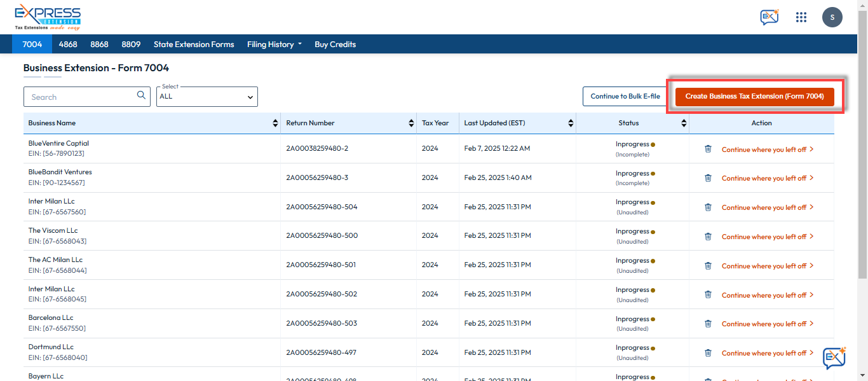Image resolution: width=868 pixels, height=381 pixels.
Task: Delete the BlueVentire Captial return
Action: click(x=708, y=149)
